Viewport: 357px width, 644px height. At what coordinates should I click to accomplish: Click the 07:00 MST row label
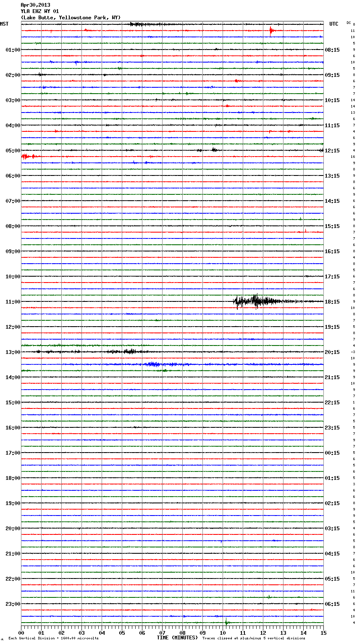(x=13, y=201)
